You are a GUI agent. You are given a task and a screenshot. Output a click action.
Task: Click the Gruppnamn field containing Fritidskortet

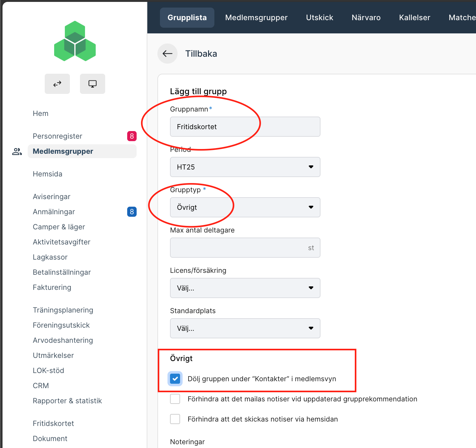pyautogui.click(x=245, y=127)
